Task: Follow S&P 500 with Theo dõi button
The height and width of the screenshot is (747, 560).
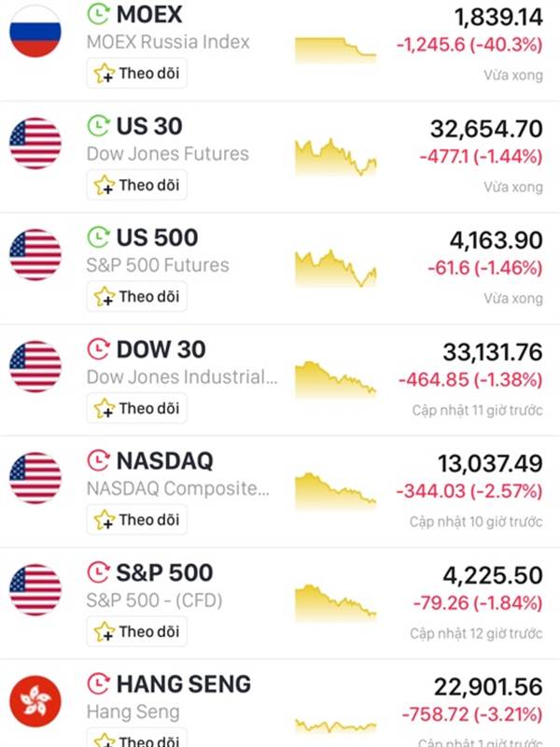Action: point(136,632)
